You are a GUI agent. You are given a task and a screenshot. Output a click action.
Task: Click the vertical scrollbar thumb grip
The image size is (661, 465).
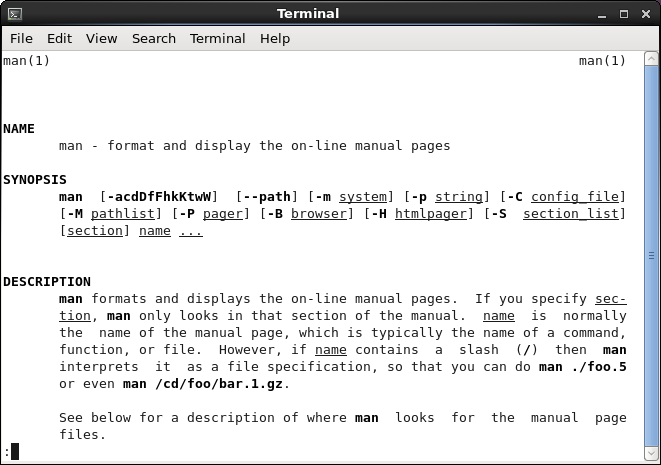[x=651, y=255]
